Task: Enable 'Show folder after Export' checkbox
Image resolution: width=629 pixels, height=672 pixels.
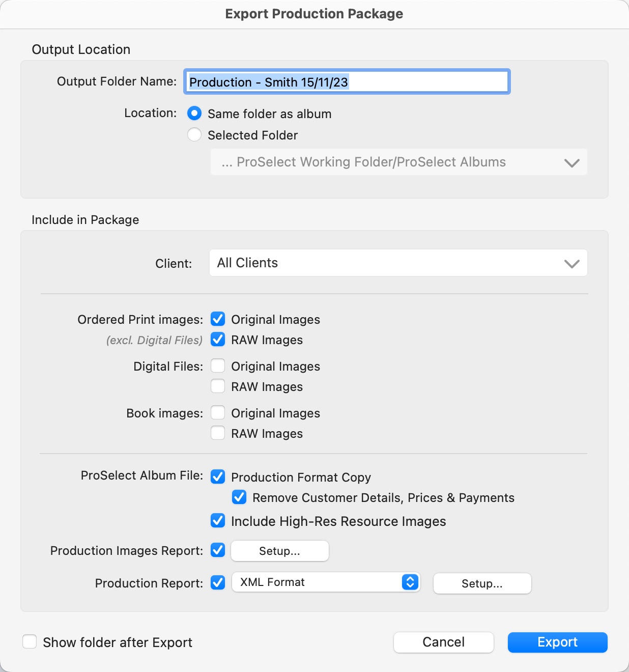Action: 30,642
